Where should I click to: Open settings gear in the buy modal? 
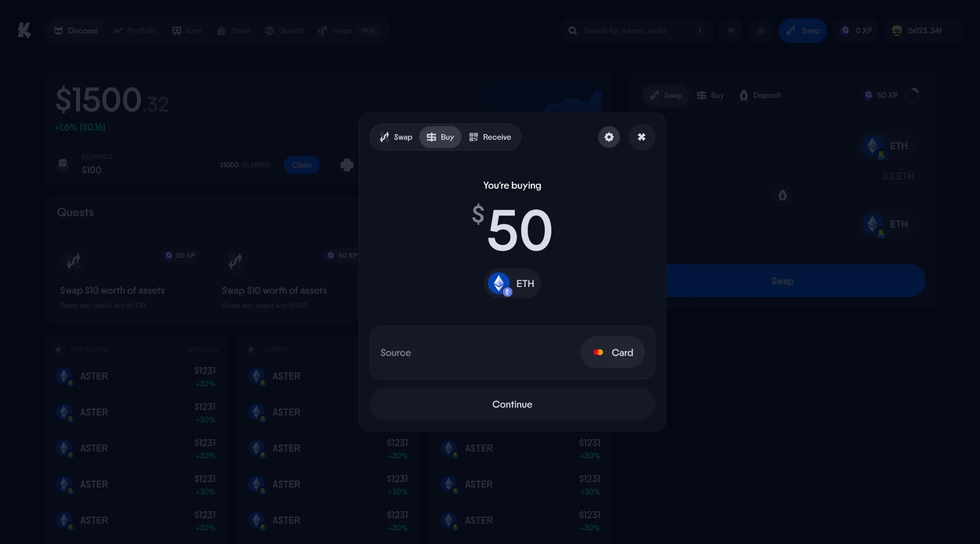609,137
